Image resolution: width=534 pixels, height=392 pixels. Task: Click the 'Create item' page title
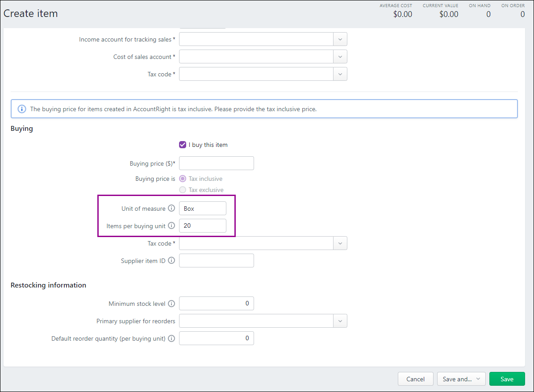[31, 14]
